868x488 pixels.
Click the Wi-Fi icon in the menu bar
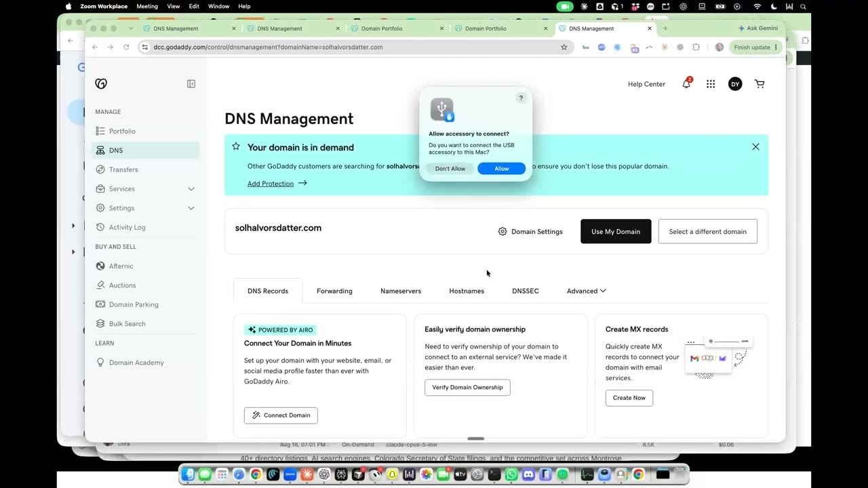tap(757, 7)
